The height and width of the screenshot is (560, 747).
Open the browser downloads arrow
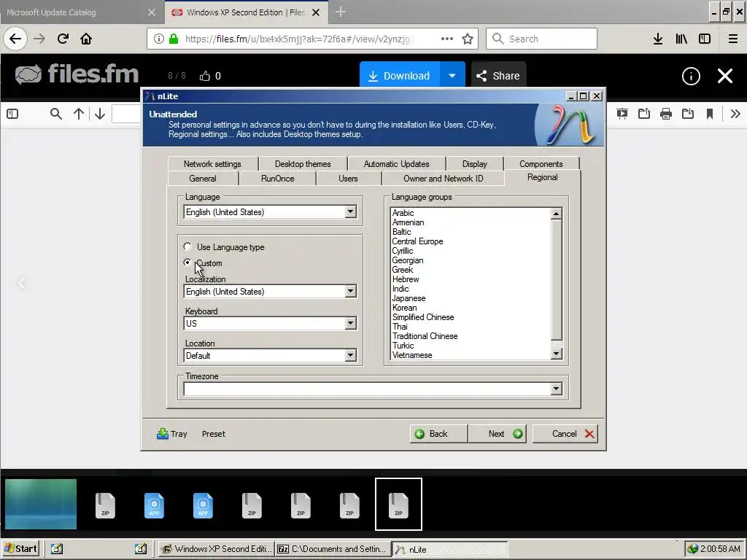click(658, 39)
